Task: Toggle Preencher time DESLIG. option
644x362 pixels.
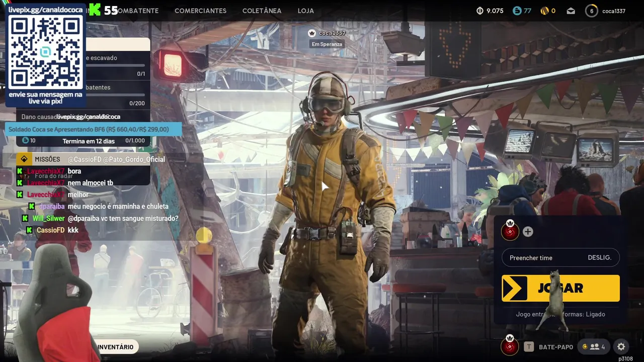Action: point(560,258)
